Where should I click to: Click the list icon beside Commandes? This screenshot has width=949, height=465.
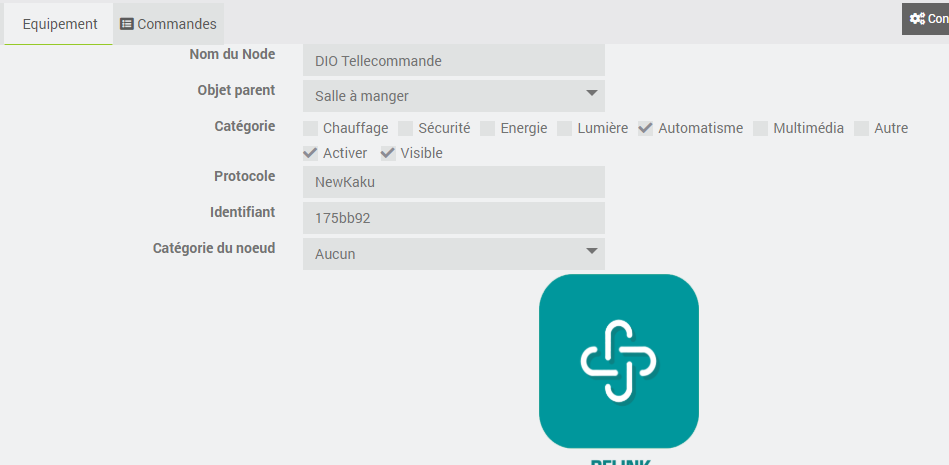127,24
